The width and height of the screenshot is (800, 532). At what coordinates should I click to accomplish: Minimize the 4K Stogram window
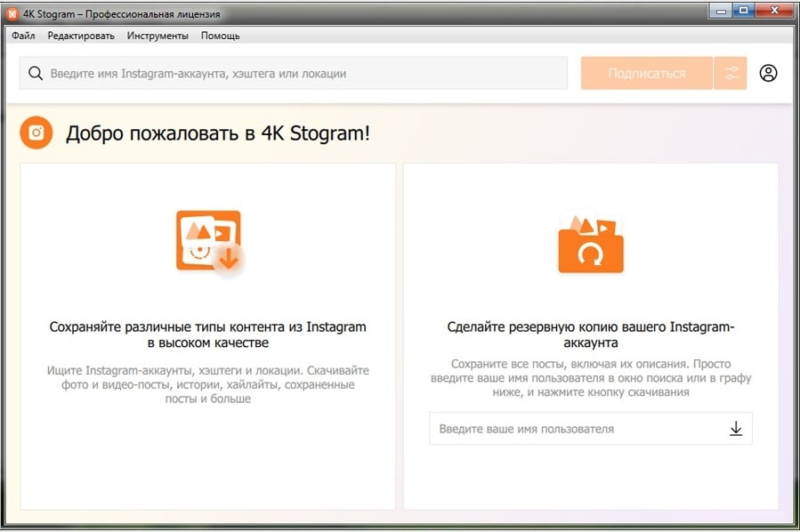(x=721, y=11)
